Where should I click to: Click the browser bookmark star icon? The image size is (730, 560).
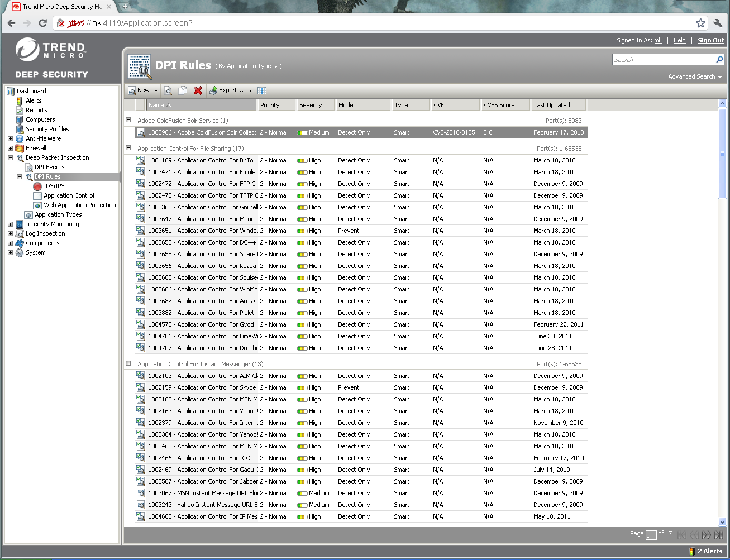coord(700,23)
